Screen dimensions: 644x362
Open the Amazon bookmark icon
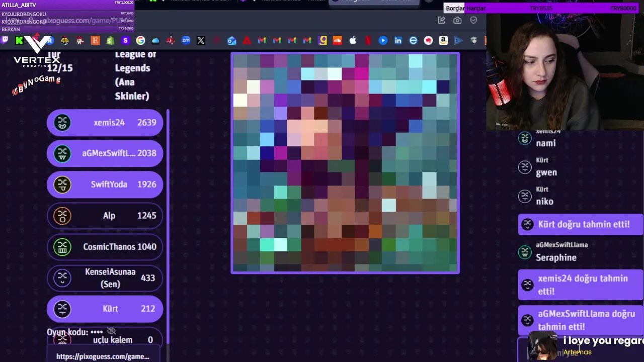[443, 40]
